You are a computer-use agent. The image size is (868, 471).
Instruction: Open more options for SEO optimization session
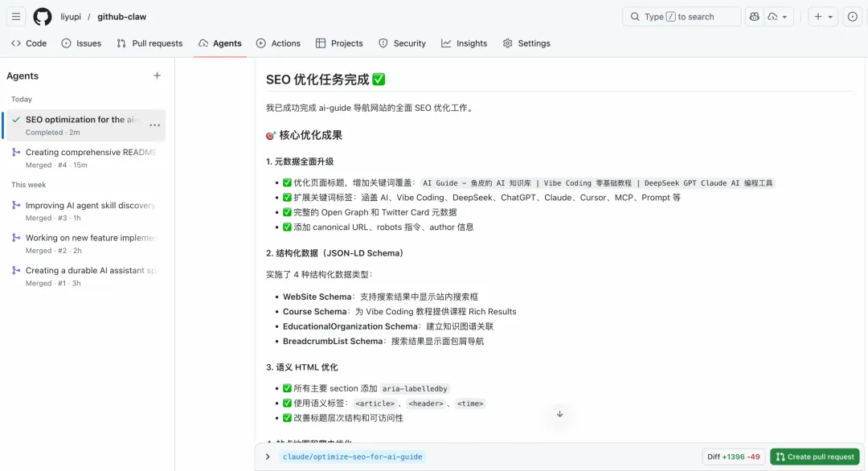point(154,125)
